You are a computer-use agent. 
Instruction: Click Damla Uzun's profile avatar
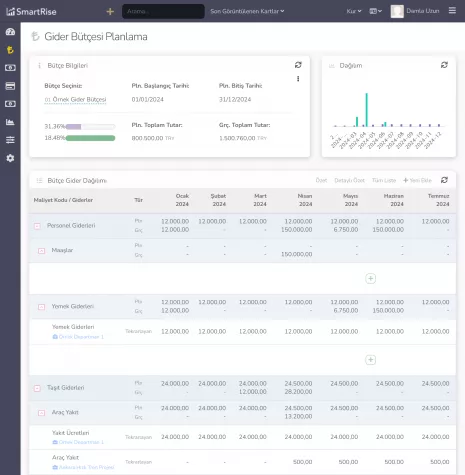(397, 11)
